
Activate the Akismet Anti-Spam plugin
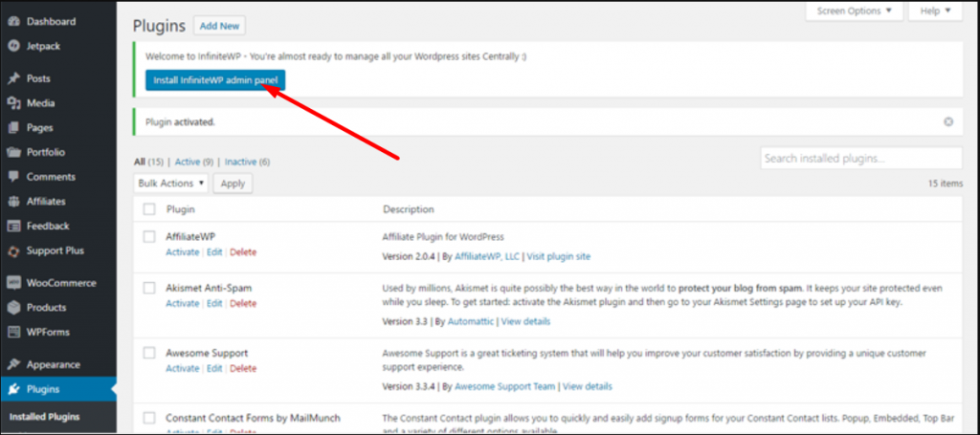182,303
